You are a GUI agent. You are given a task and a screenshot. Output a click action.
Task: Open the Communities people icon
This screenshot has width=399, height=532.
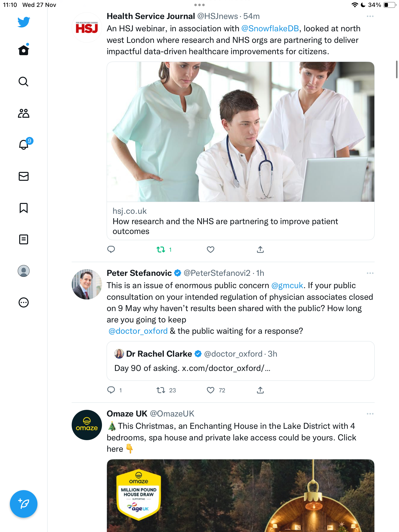[x=24, y=113]
